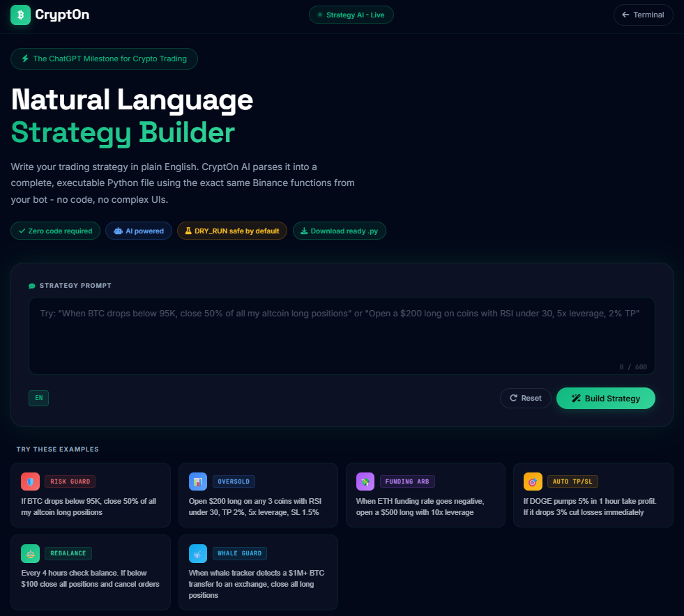Viewport: 684px width, 616px height.
Task: Use the whale tracker $1M+ BTC example
Action: tap(257, 584)
